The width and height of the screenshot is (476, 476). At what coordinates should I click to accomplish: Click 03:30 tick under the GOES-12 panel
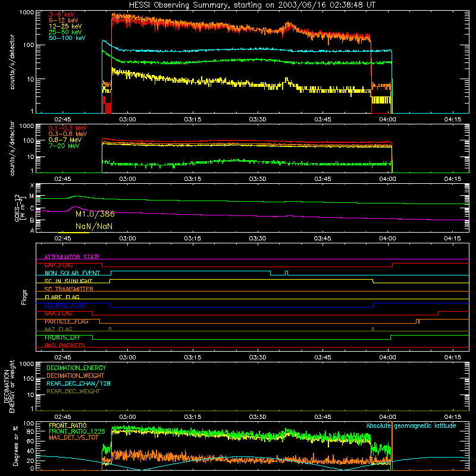tap(258, 239)
